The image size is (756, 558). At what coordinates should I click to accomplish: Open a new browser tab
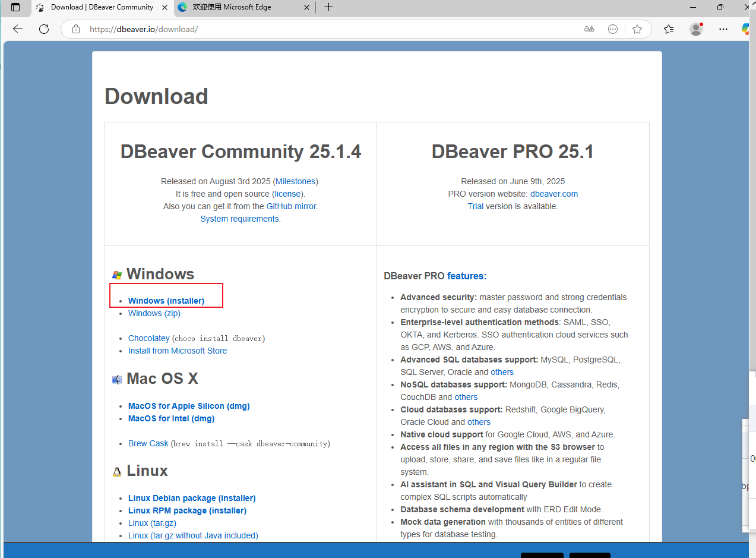[328, 7]
